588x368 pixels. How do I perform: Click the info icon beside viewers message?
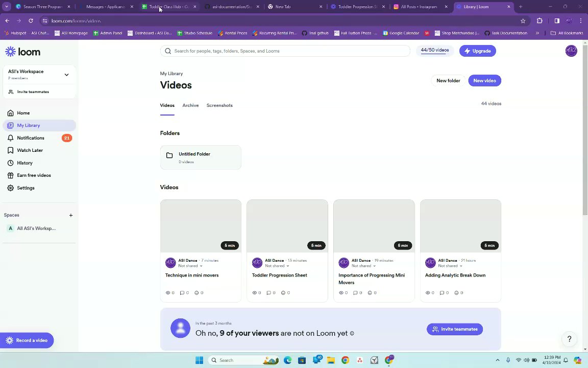coord(352,333)
